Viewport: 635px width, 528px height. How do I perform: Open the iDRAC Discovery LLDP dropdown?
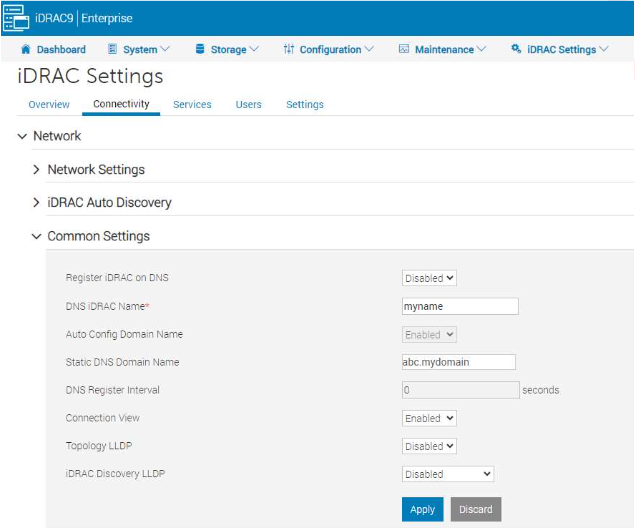click(x=447, y=474)
